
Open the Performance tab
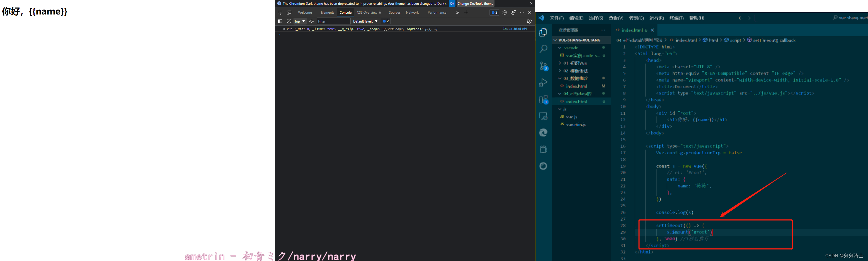click(437, 13)
